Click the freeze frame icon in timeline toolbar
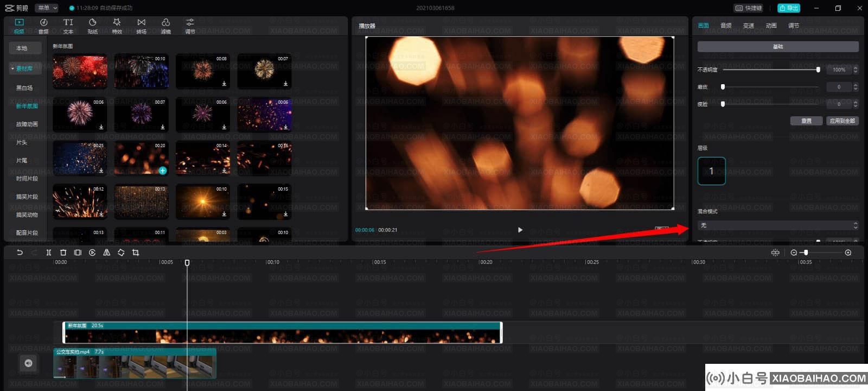 [78, 253]
